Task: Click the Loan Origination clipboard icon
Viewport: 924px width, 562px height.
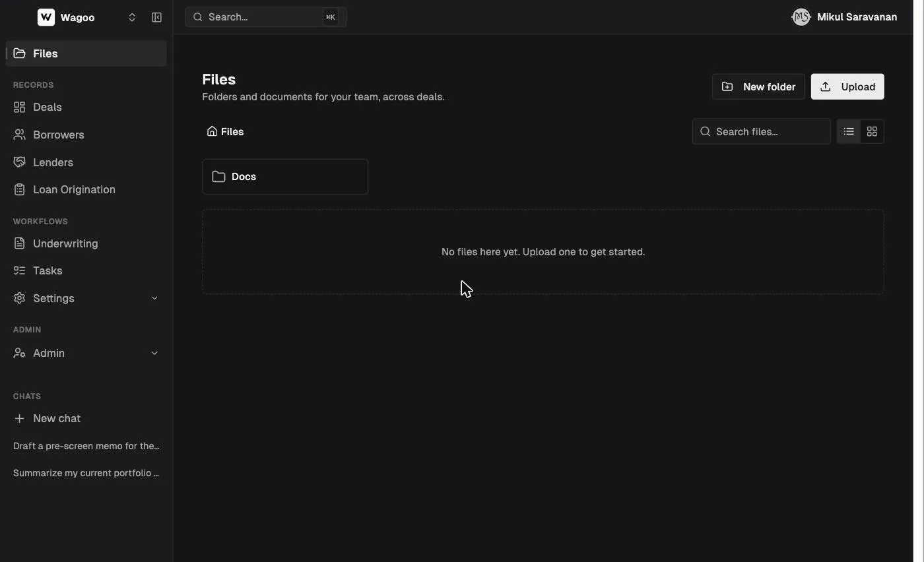Action: [x=20, y=189]
